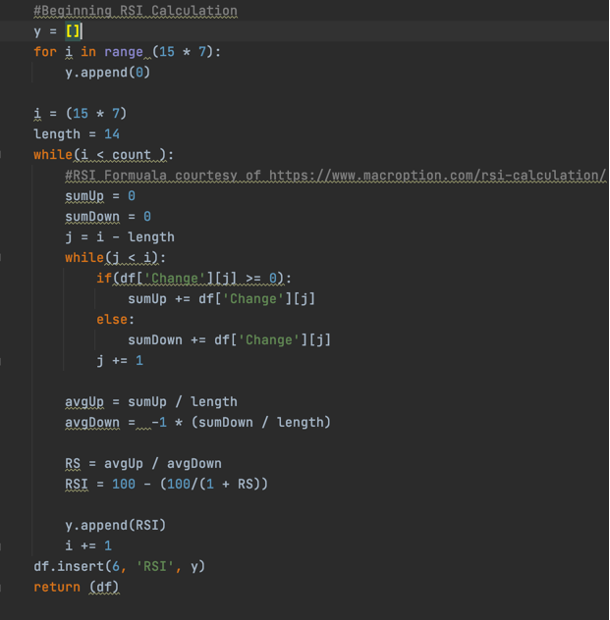The height and width of the screenshot is (620, 610).
Task: Click the 'range' builtin in the for loop
Action: point(123,52)
